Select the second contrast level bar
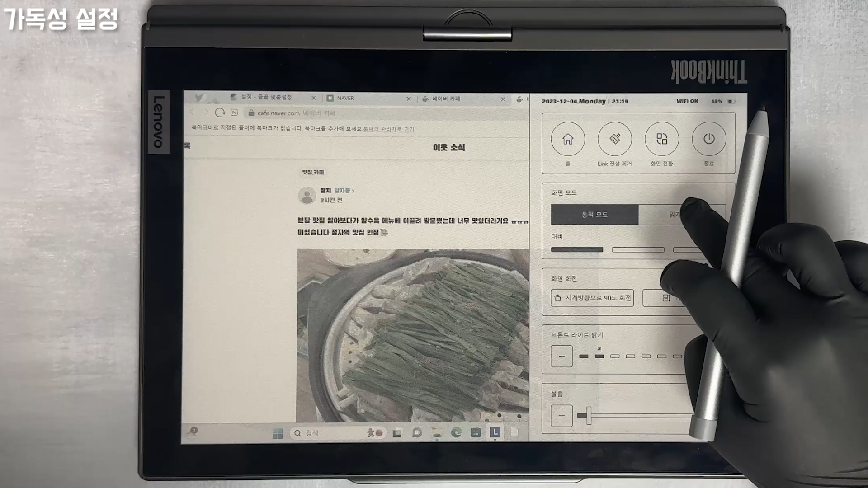The width and height of the screenshot is (868, 488). click(x=637, y=250)
